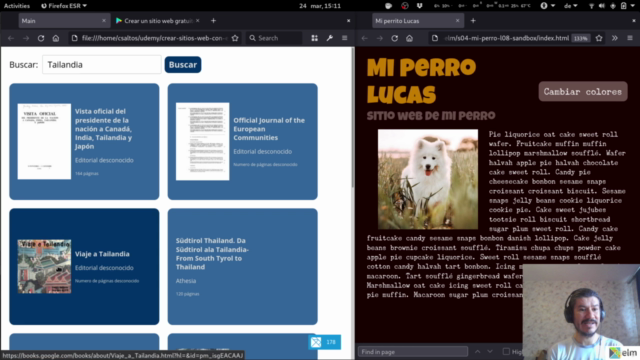The image size is (640, 360).
Task: Toggle the Highlight All checkbox in find bar
Action: 506,351
